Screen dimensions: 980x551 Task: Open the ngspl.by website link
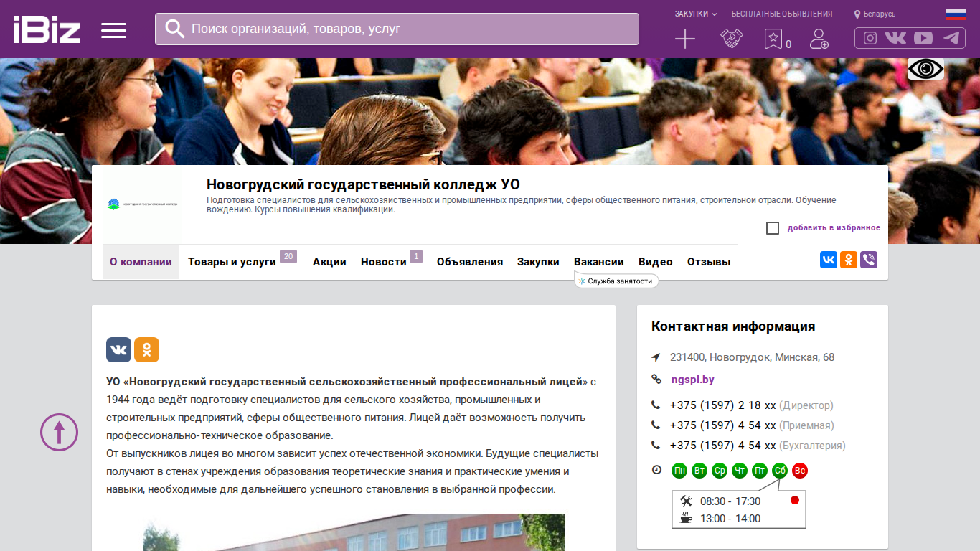point(692,380)
